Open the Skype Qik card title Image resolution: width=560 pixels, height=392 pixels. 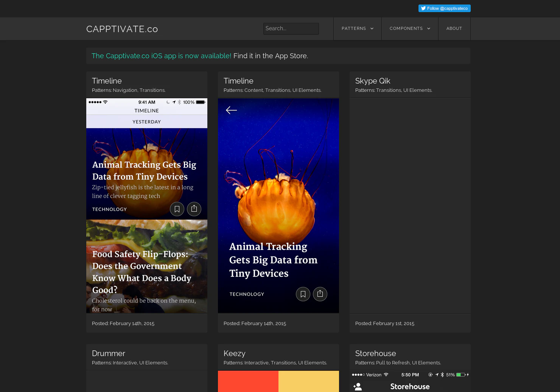click(373, 81)
